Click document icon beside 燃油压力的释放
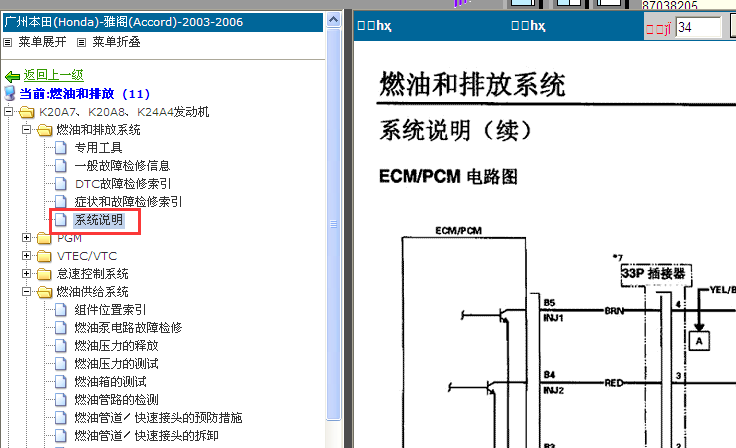This screenshot has height=448, width=736. (x=61, y=346)
